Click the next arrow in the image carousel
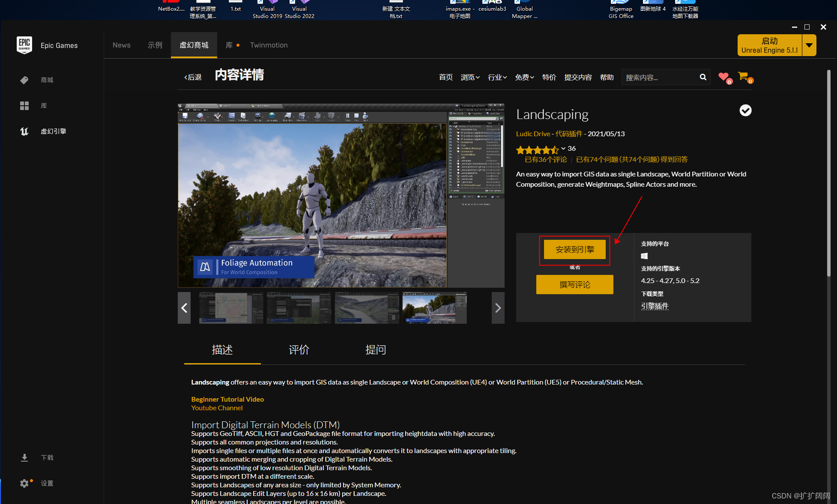Viewport: 837px width, 504px height. pyautogui.click(x=498, y=308)
